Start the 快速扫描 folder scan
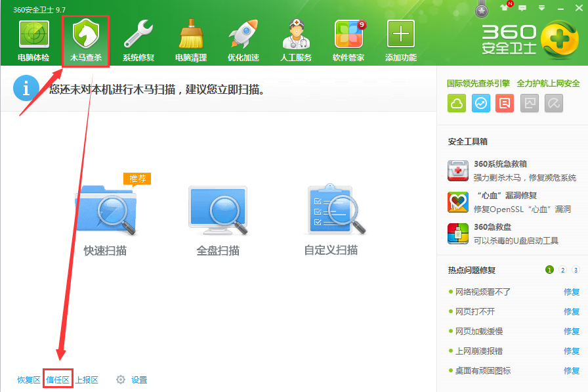 point(106,210)
